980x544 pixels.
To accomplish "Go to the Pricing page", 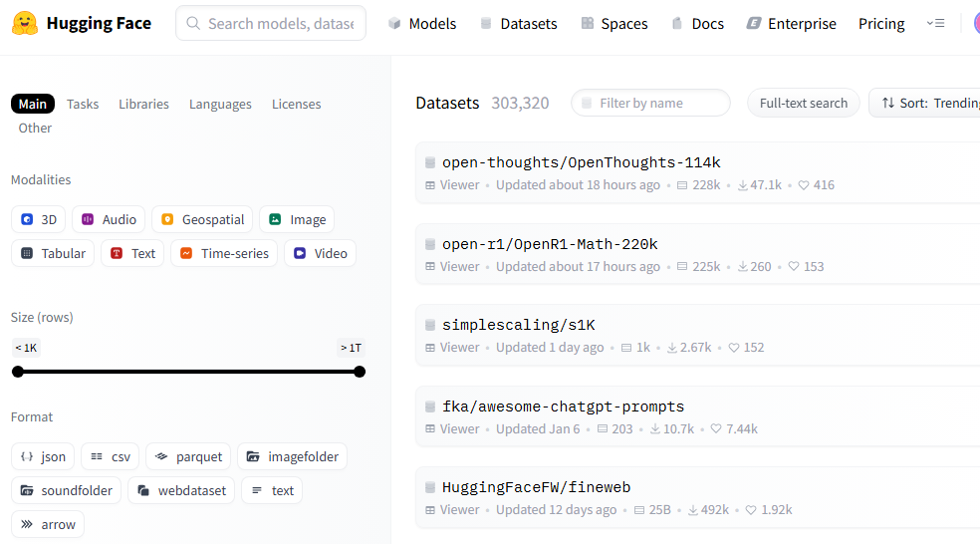I will pyautogui.click(x=881, y=23).
